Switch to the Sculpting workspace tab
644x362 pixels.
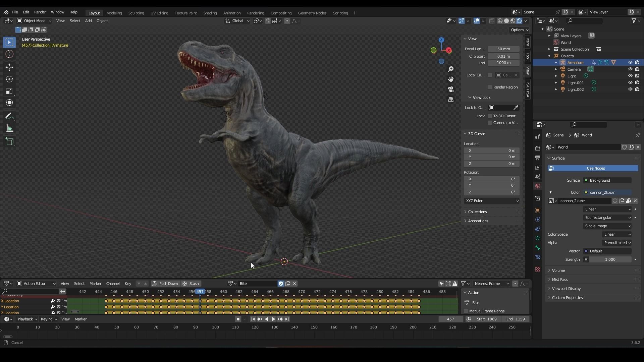point(136,13)
